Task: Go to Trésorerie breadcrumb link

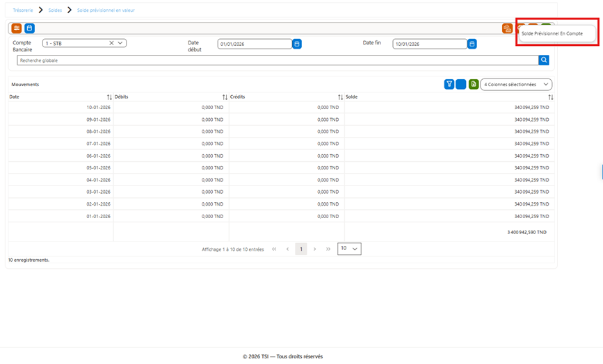Action: coord(23,10)
